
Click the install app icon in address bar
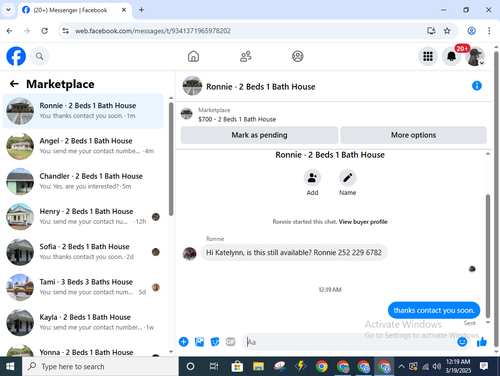tap(431, 31)
